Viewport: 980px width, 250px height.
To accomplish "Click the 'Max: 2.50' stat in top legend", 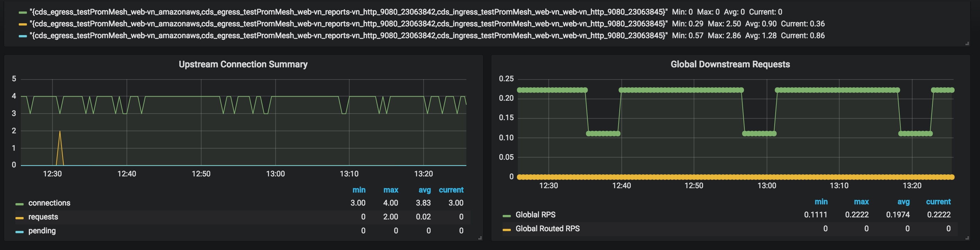I will (x=724, y=24).
